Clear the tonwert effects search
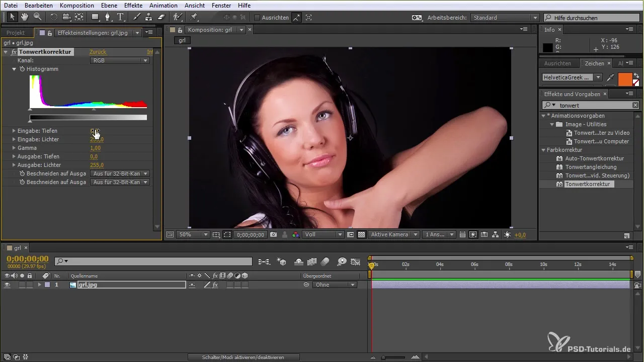 pyautogui.click(x=635, y=105)
